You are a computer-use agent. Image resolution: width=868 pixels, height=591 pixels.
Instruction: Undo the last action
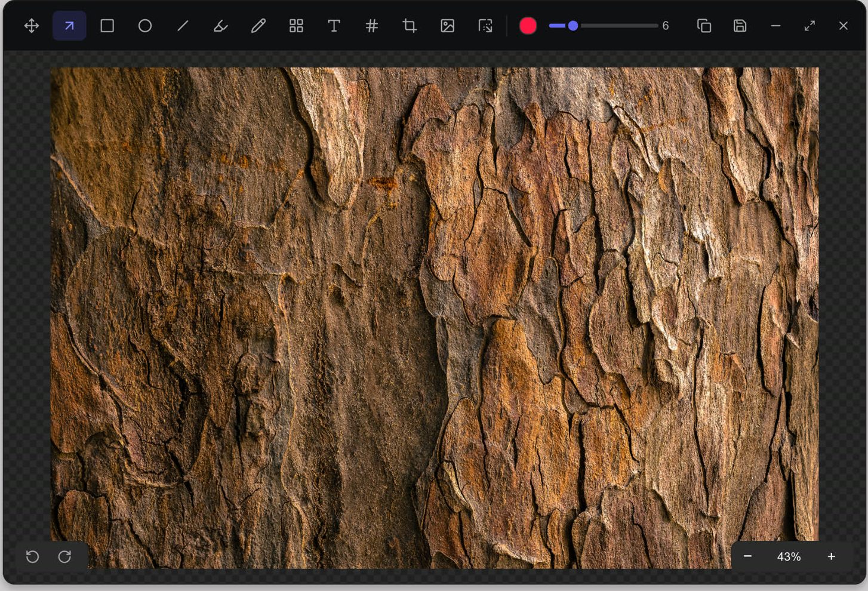[33, 556]
